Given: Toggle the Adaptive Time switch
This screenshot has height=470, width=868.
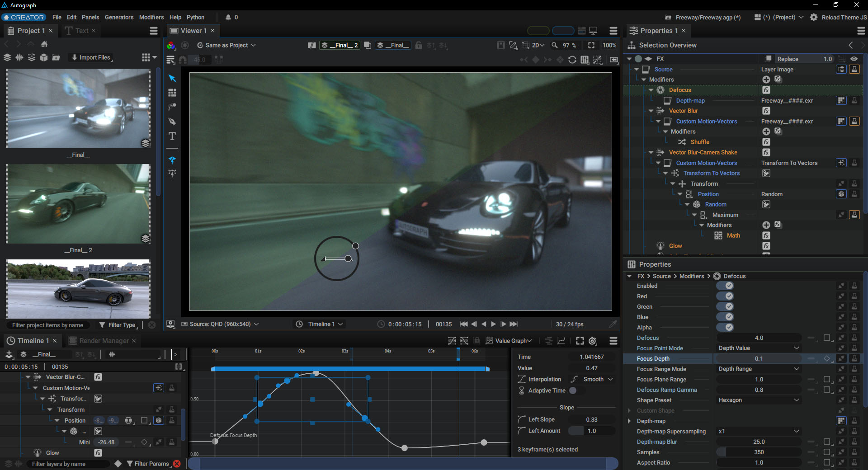Looking at the screenshot, I should pyautogui.click(x=573, y=390).
